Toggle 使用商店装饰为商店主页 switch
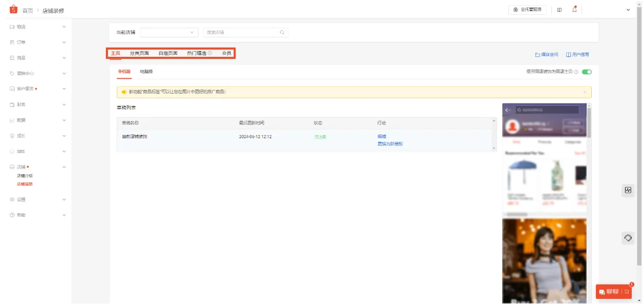The height and width of the screenshot is (305, 644). click(x=587, y=72)
